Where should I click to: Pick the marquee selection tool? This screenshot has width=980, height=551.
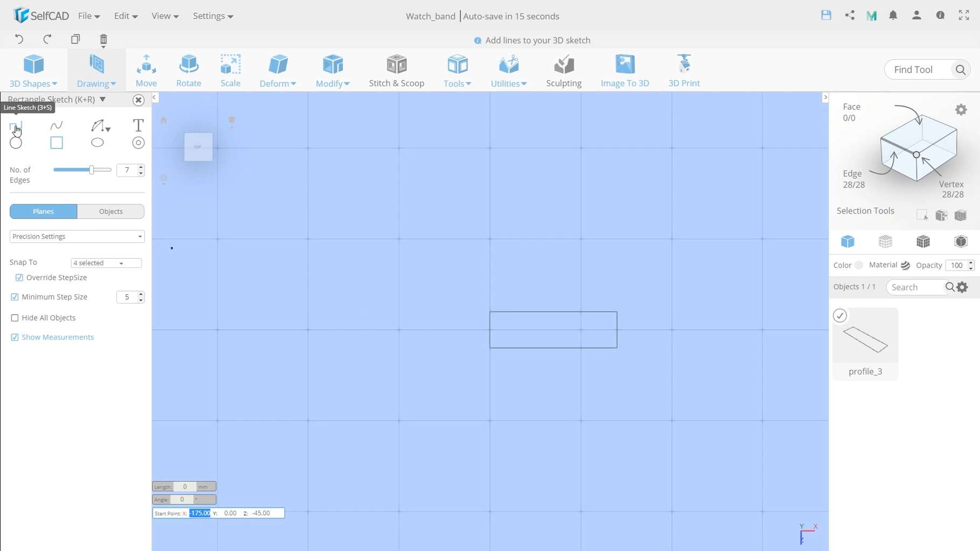pyautogui.click(x=922, y=215)
